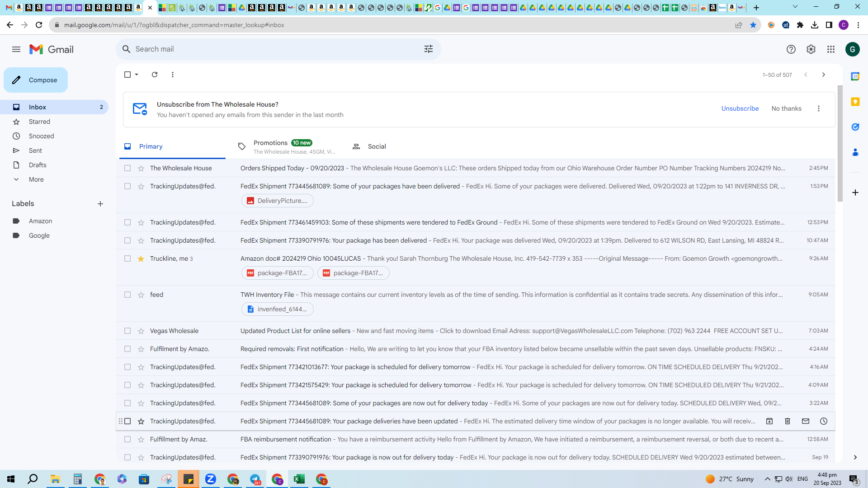
Task: Tick the feed TWH Inventory File checkbox
Action: (127, 295)
